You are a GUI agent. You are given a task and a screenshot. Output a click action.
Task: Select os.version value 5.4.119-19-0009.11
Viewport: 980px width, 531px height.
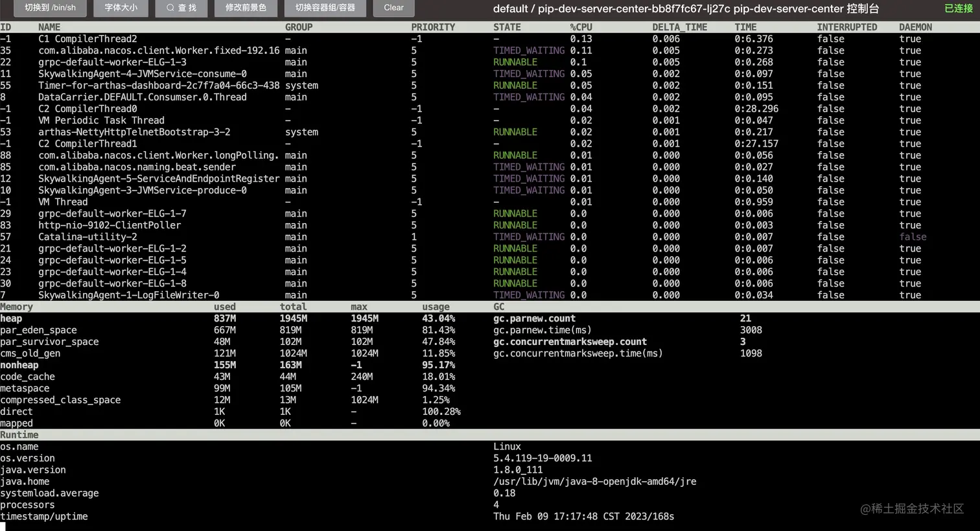tap(542, 459)
